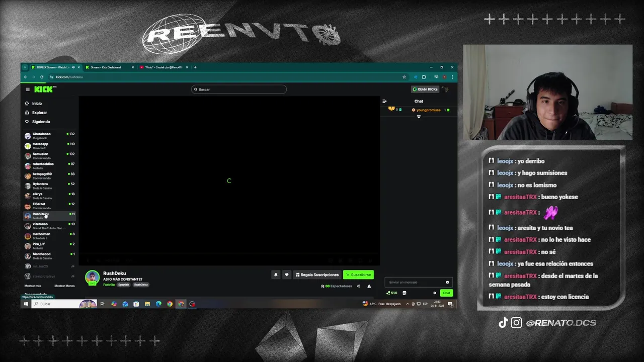Open a new browser tab
Image resolution: width=644 pixels, height=362 pixels.
(195, 67)
